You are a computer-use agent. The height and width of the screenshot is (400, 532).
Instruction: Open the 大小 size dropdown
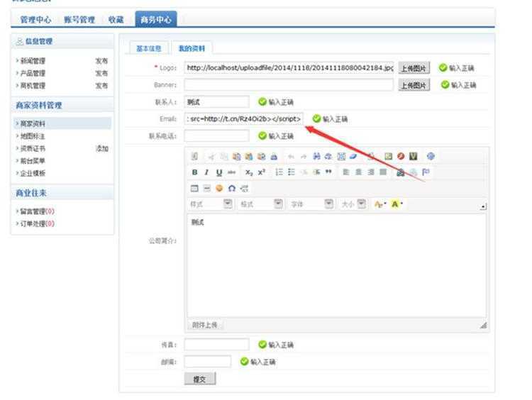point(353,204)
